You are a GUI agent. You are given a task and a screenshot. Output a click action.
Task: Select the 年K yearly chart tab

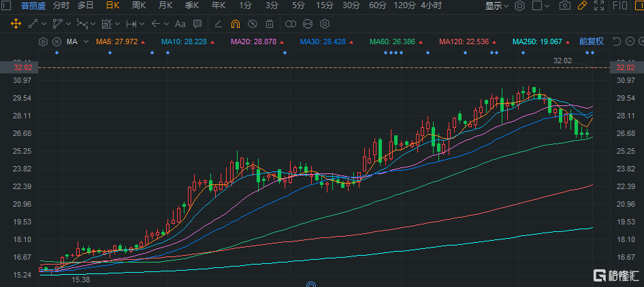(219, 5)
